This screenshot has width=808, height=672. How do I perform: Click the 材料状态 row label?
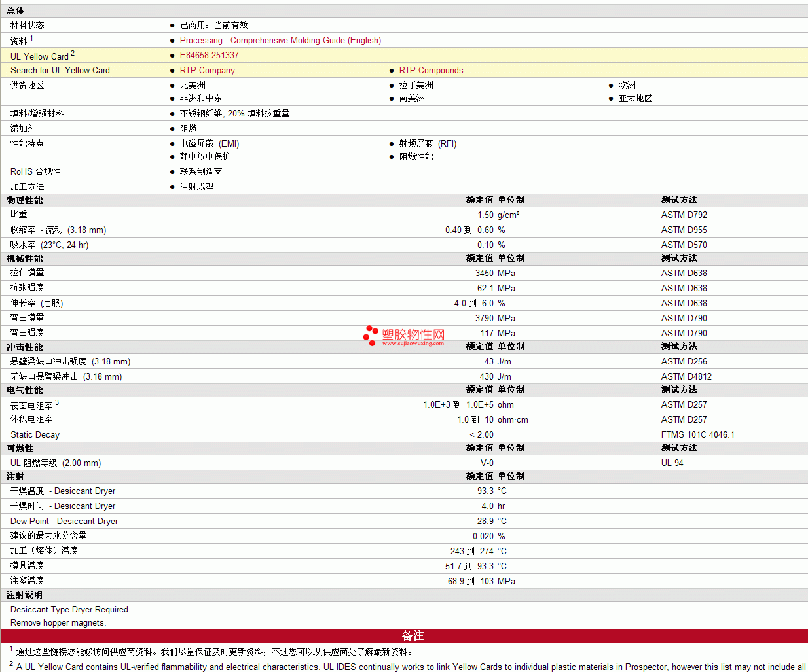click(28, 25)
